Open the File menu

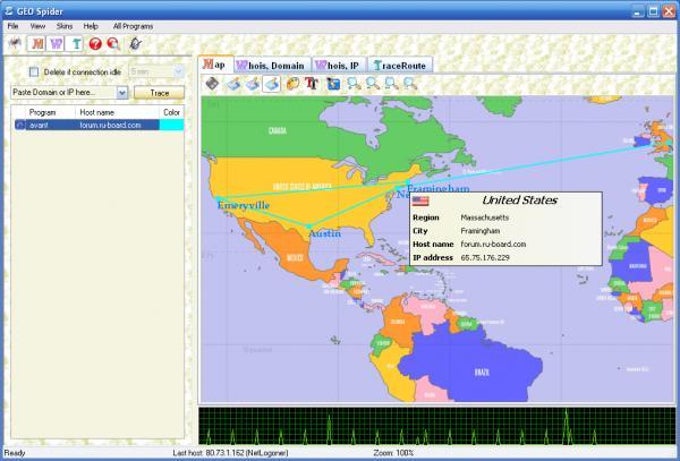pyautogui.click(x=13, y=26)
